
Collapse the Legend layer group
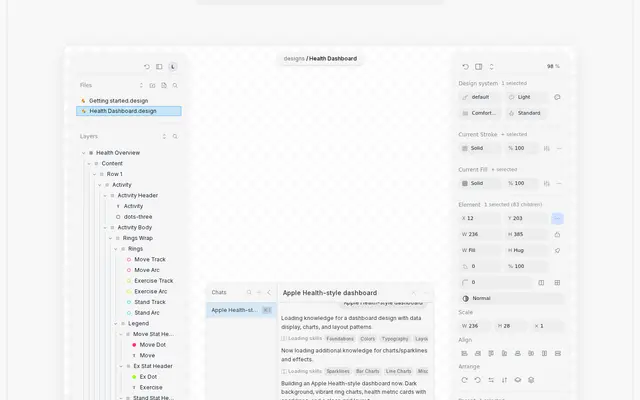click(x=116, y=323)
